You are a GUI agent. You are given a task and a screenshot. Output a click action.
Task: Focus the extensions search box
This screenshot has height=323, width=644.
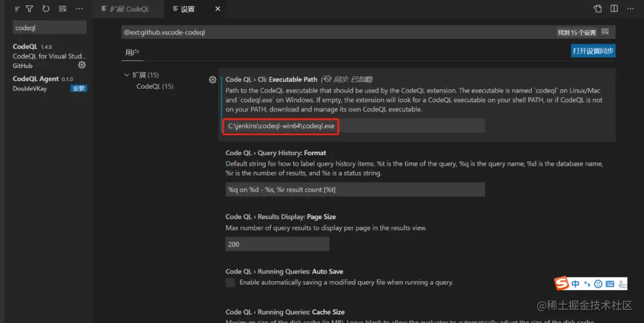point(49,28)
